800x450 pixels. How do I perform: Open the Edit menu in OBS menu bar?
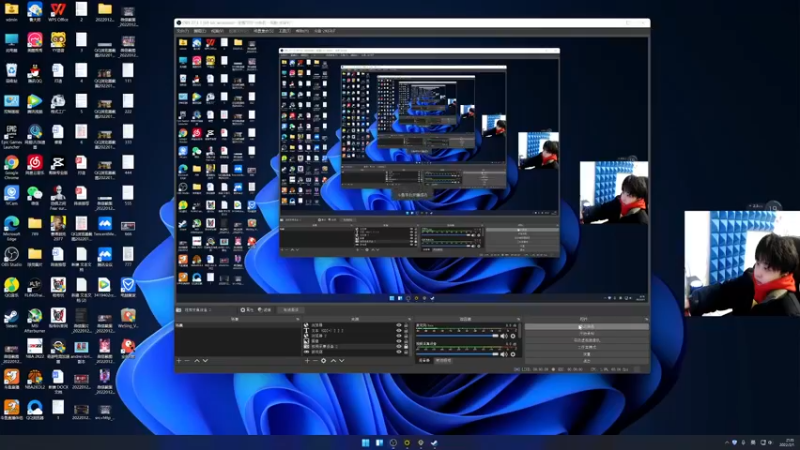199,31
